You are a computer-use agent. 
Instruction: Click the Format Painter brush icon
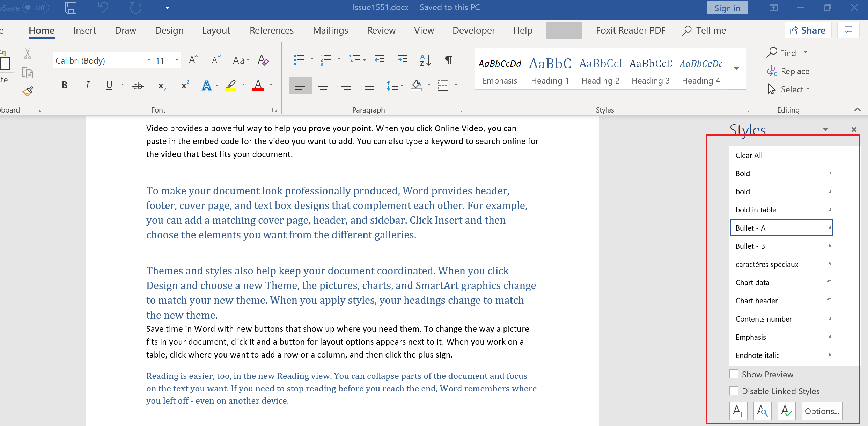coord(28,92)
